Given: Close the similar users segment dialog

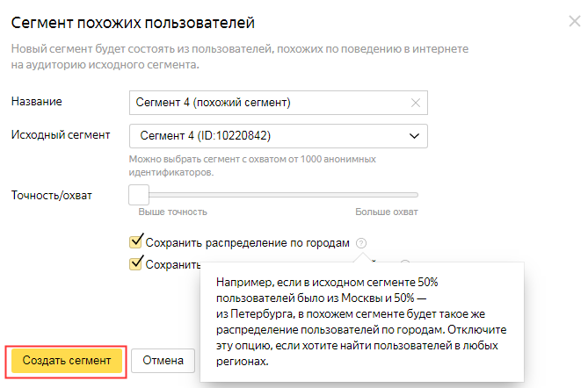Looking at the screenshot, I should [574, 20].
